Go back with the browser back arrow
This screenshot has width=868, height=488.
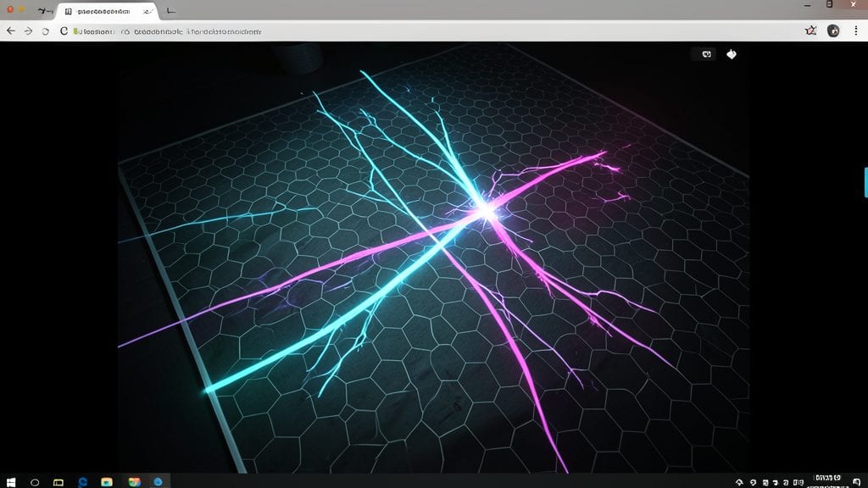(11, 31)
